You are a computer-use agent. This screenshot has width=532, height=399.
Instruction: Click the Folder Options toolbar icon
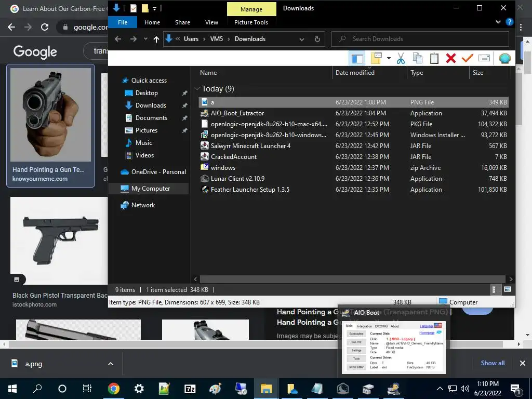pyautogui.click(x=376, y=58)
